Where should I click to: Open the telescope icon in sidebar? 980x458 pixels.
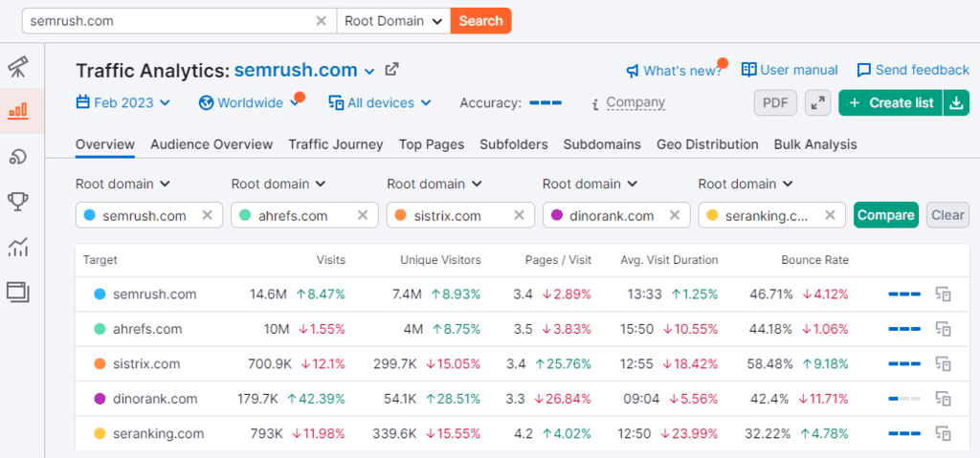(17, 66)
